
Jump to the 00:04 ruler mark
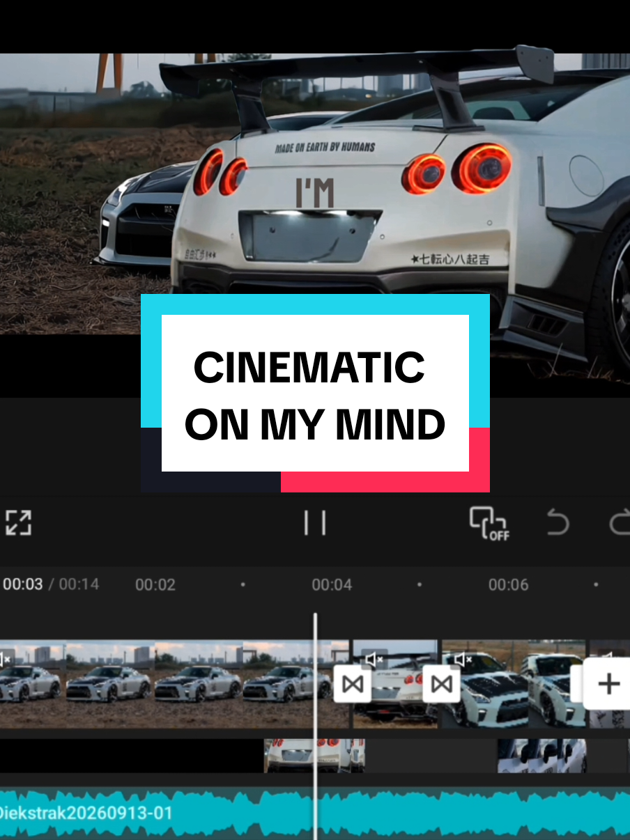coord(332,584)
